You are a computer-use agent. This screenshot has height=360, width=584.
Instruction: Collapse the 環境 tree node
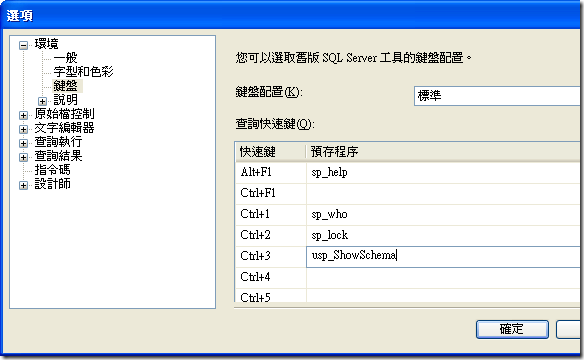click(x=23, y=45)
